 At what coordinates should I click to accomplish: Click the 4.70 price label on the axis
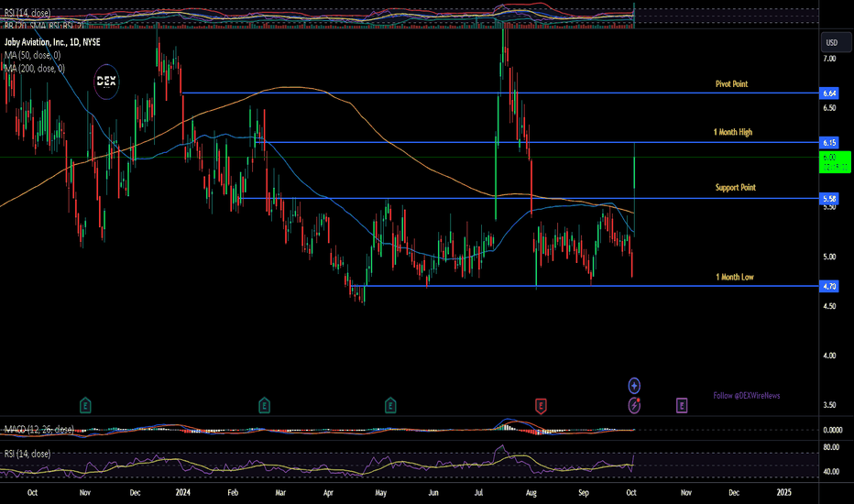coord(829,286)
